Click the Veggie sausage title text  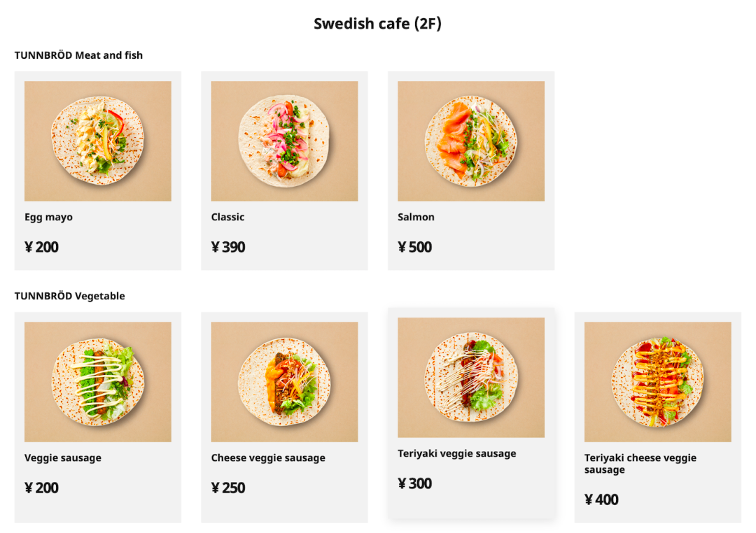point(63,458)
